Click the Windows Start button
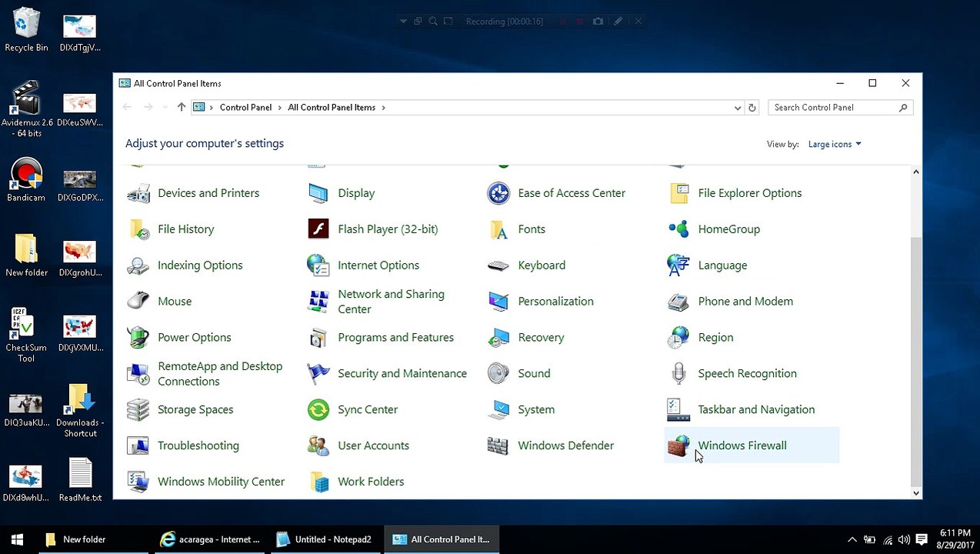The height and width of the screenshot is (554, 980). [17, 540]
